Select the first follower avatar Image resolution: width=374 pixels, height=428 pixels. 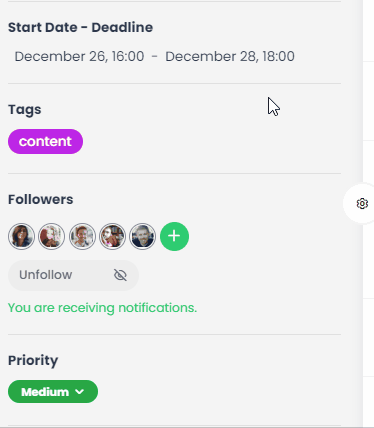click(21, 236)
